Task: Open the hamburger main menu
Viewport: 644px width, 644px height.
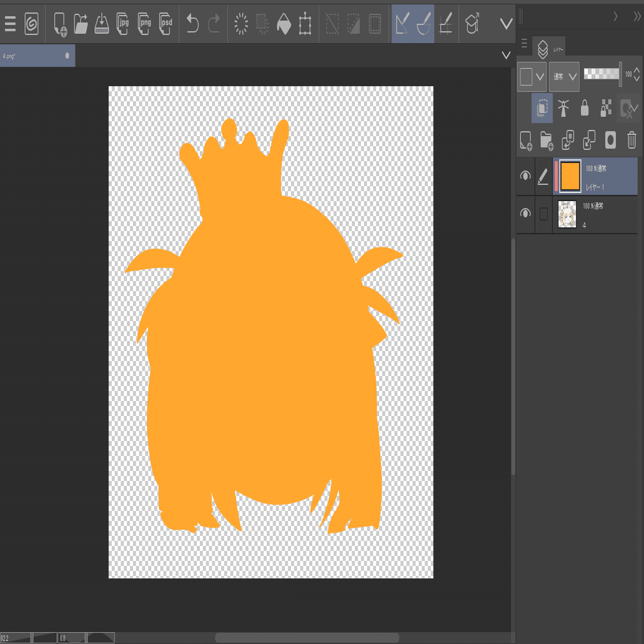Action: coord(10,24)
